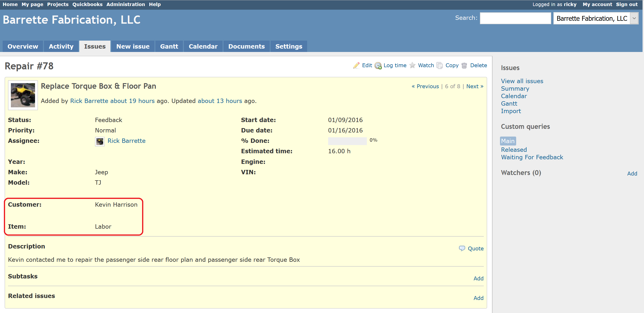Click the yellow Jeep author avatar
Screen dimensions: 644x313
[x=23, y=95]
